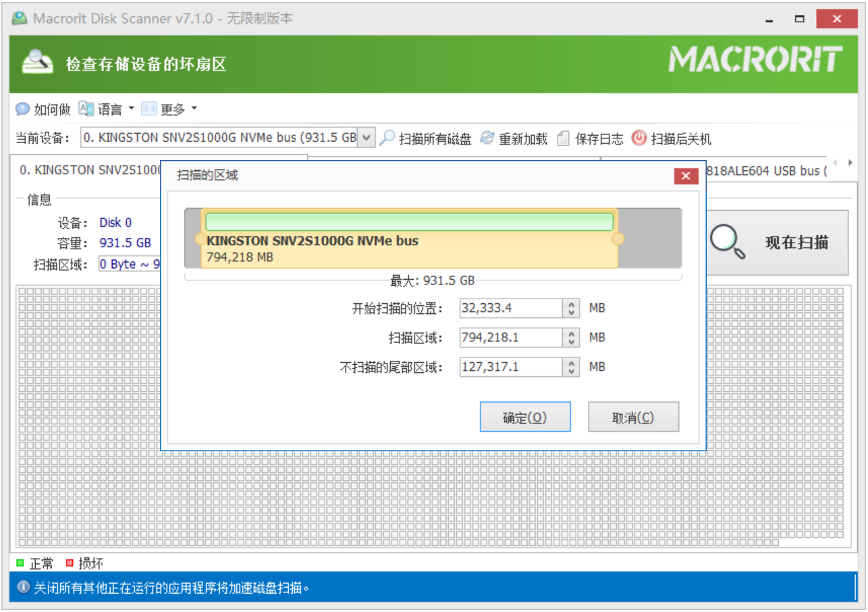Click the right handle of scan range

point(618,239)
